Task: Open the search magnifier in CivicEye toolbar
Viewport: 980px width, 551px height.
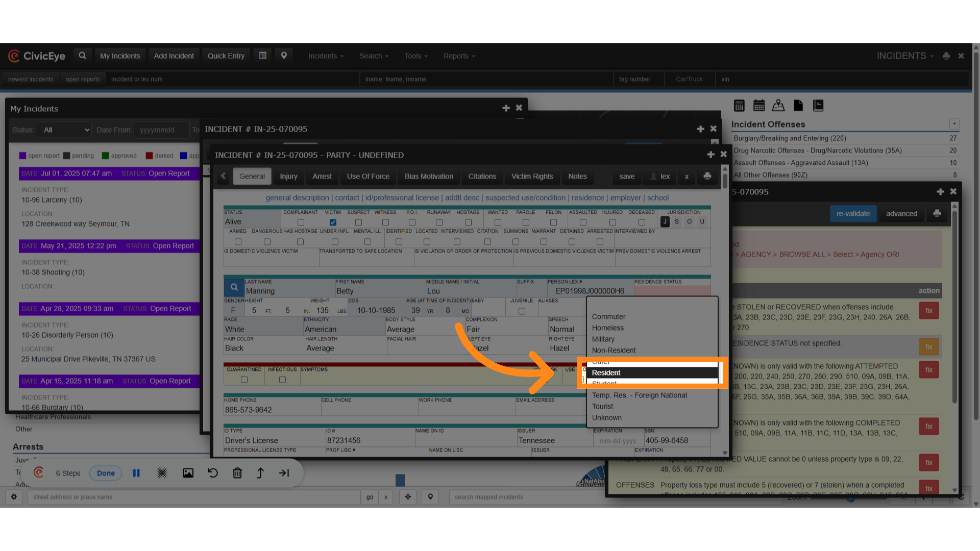Action: pyautogui.click(x=82, y=56)
